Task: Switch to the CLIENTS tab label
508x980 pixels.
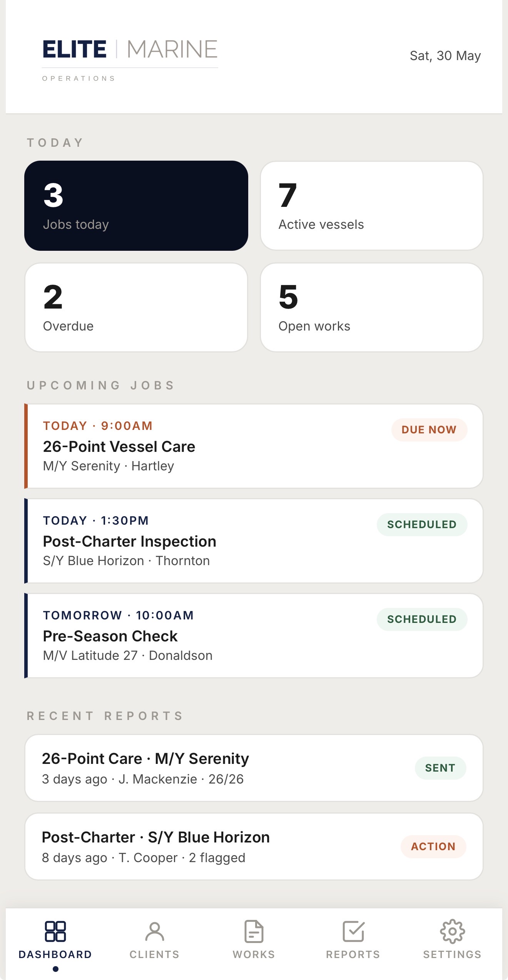Action: click(155, 955)
